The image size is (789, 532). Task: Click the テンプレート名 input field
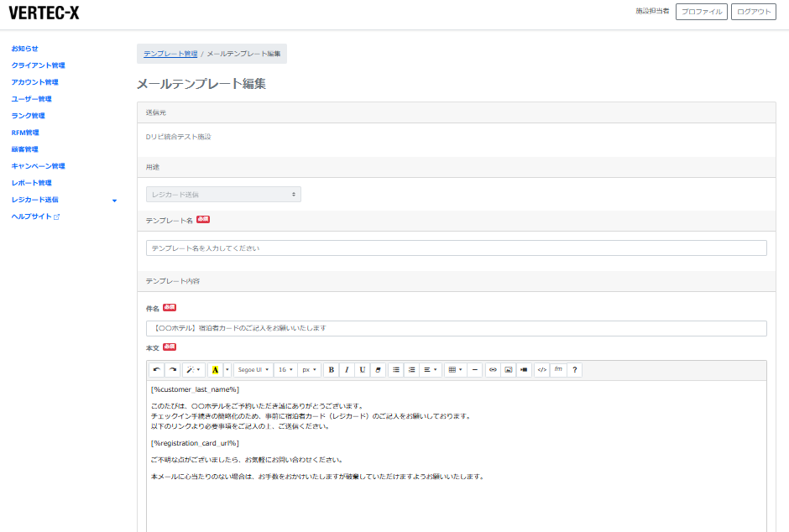click(x=457, y=248)
